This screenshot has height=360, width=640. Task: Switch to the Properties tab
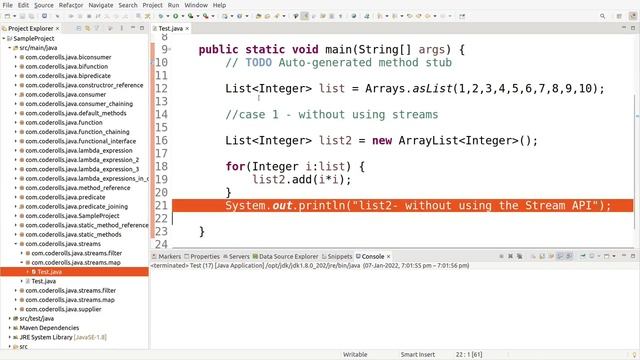[x=202, y=256]
